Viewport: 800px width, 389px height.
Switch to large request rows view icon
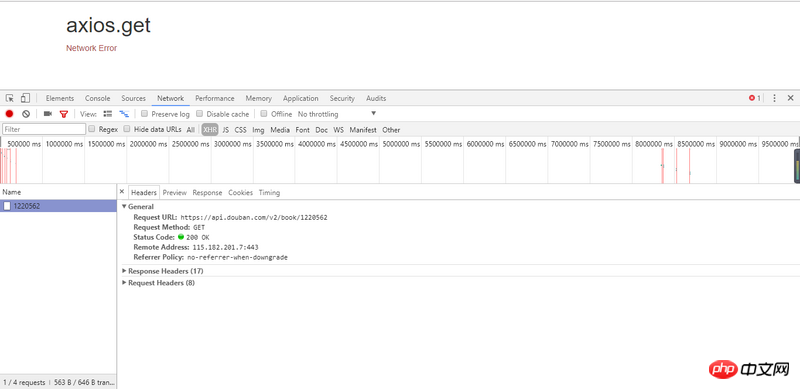tap(108, 114)
